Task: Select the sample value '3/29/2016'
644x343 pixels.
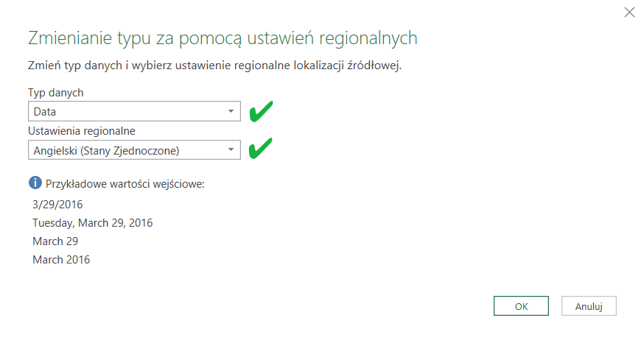Action: tap(57, 202)
